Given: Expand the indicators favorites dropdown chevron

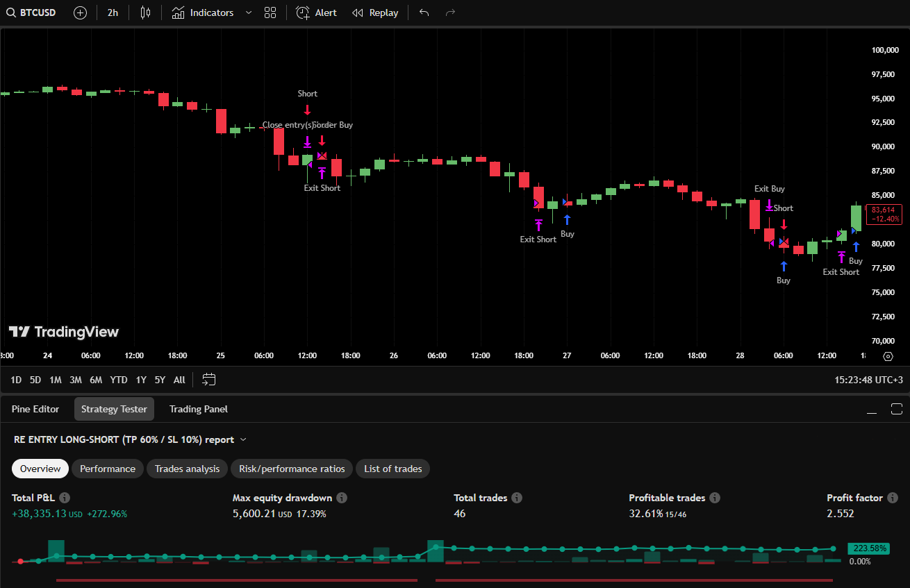Looking at the screenshot, I should click(x=249, y=12).
